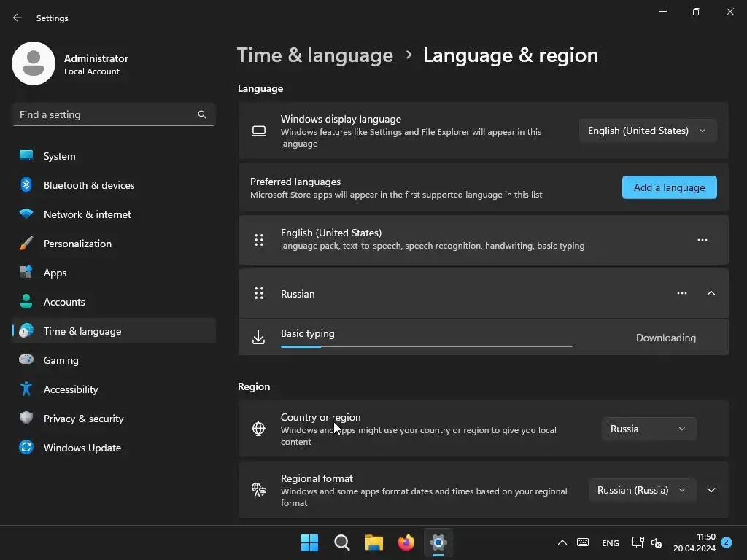
Task: Click the Personalization paintbrush icon
Action: 26,243
